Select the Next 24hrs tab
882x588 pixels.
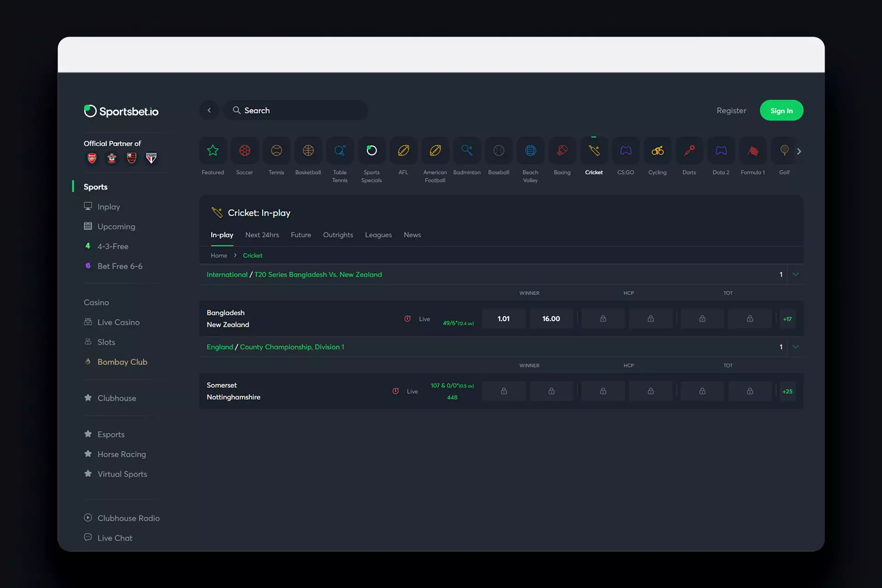point(262,235)
